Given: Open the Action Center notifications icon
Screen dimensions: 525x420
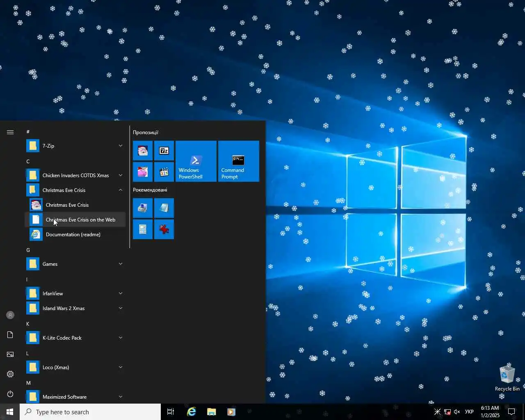Looking at the screenshot, I should coord(511,412).
